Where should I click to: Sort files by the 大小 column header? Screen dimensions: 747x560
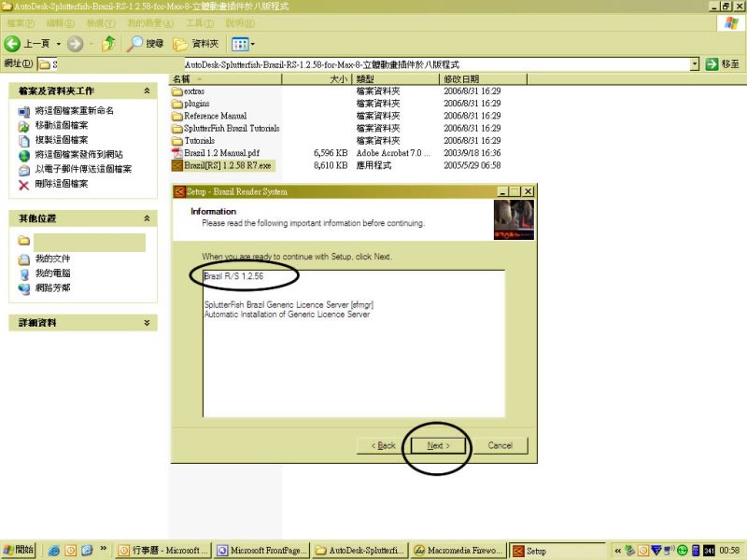[x=317, y=79]
